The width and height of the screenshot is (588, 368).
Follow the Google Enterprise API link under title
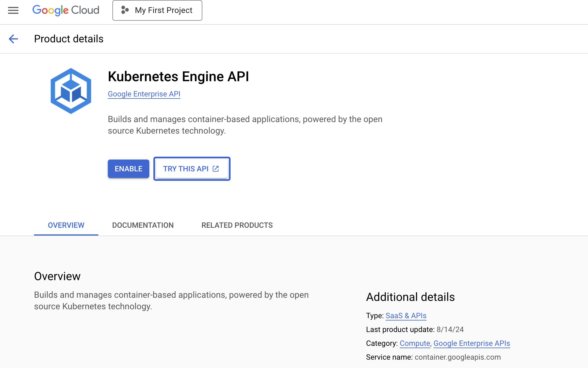[144, 94]
